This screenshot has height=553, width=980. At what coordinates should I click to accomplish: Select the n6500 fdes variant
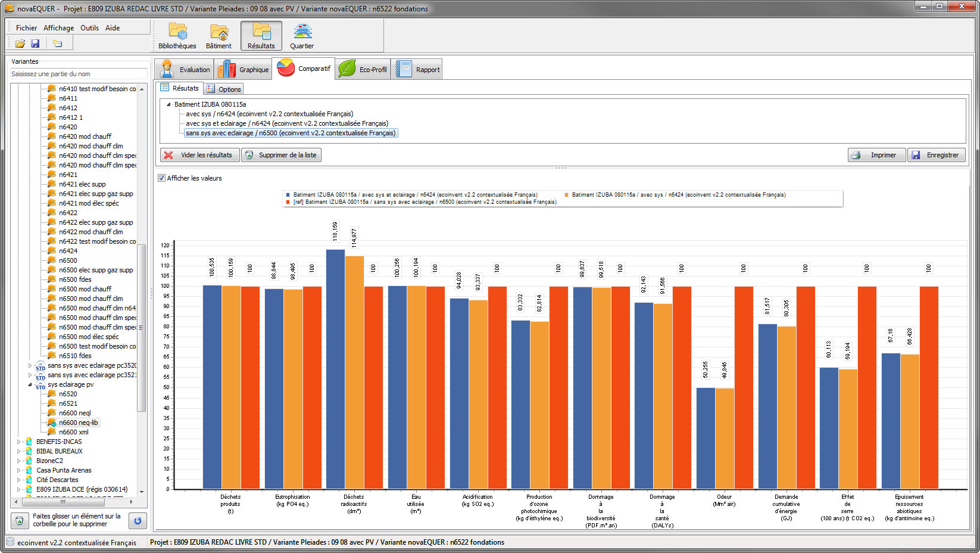[75, 279]
